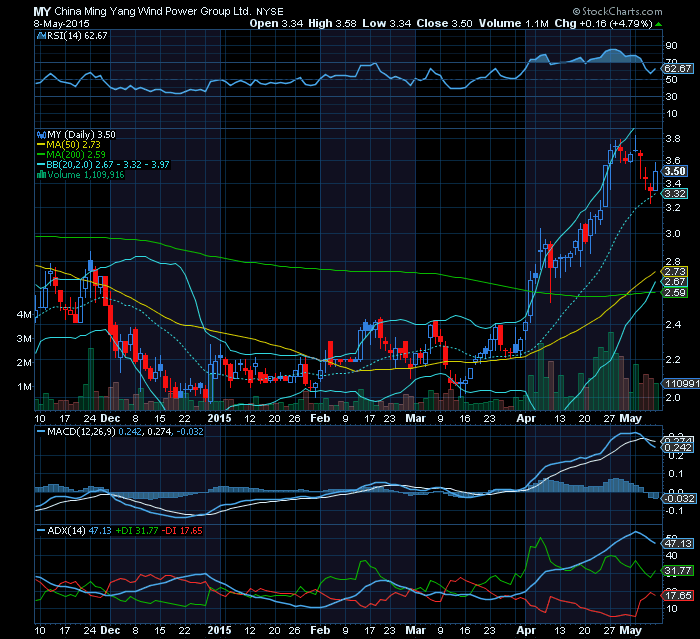700x639 pixels.
Task: Click the 0.242 MACD value tag on right
Action: pyautogui.click(x=678, y=448)
